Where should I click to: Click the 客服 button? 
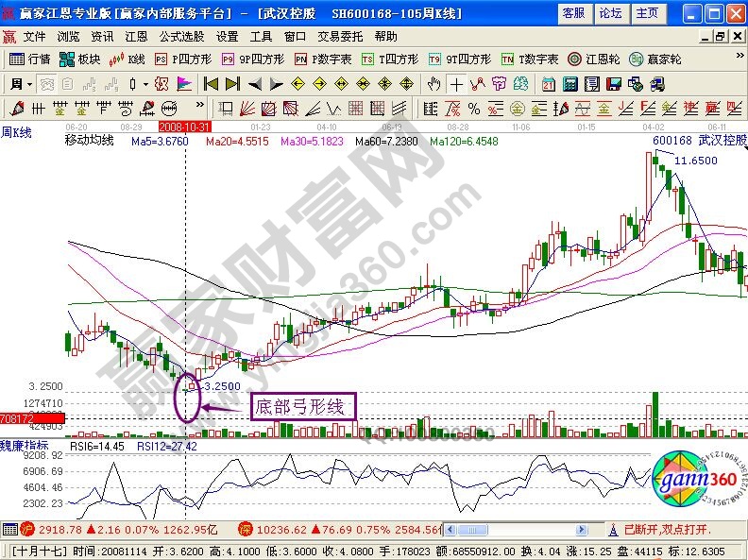tap(573, 12)
